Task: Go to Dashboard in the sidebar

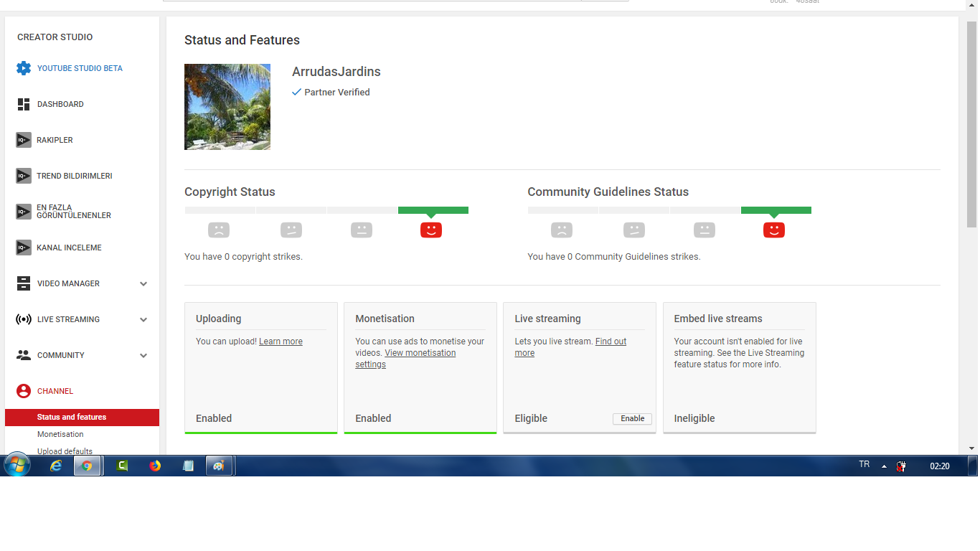Action: [60, 104]
